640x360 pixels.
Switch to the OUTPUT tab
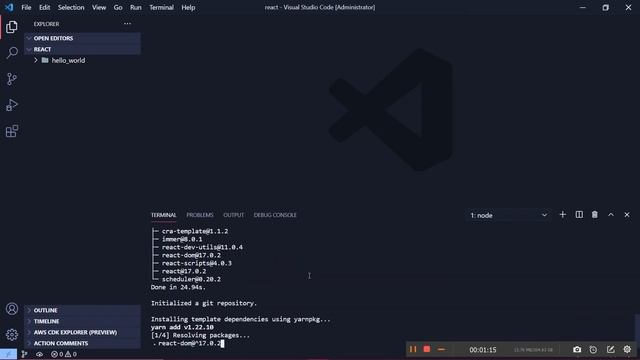[233, 215]
